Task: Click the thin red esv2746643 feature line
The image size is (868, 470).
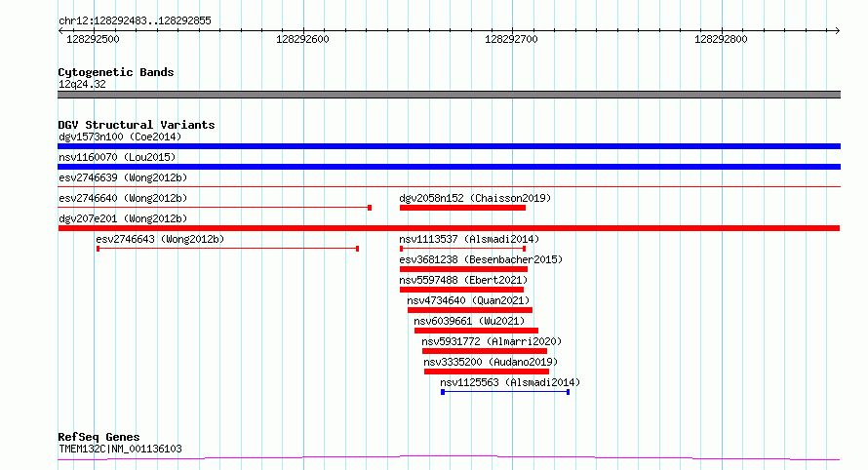Action: point(227,249)
